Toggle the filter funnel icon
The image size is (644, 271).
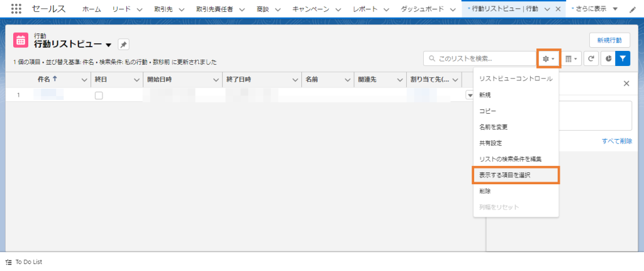pos(623,58)
